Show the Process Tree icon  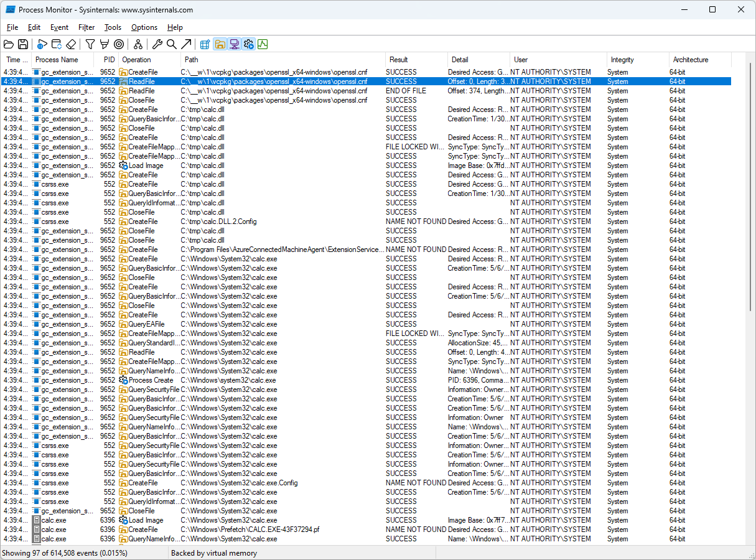pyautogui.click(x=138, y=44)
